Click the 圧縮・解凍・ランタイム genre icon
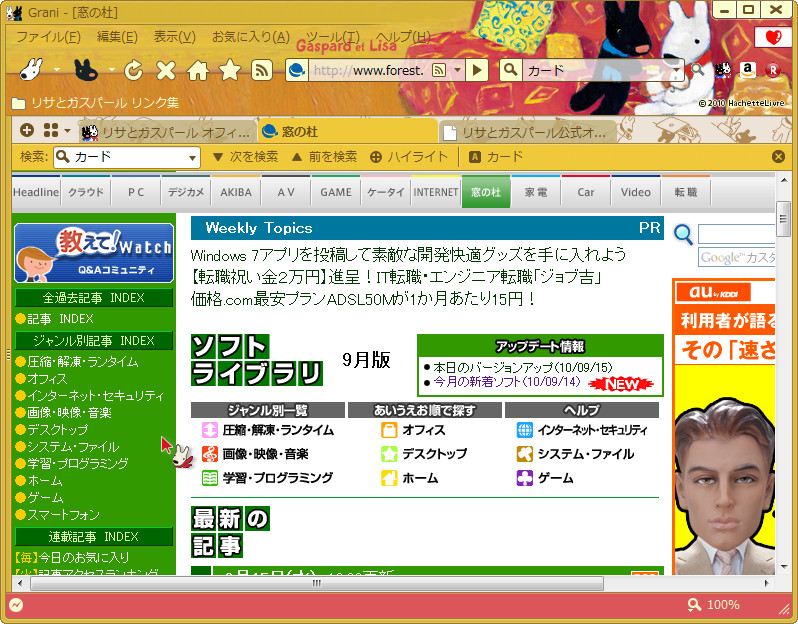Image resolution: width=798 pixels, height=624 pixels. tap(210, 430)
